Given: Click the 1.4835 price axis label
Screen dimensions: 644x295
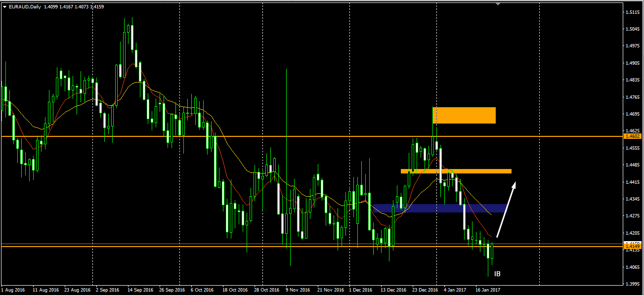Looking at the screenshot, I should (632, 80).
